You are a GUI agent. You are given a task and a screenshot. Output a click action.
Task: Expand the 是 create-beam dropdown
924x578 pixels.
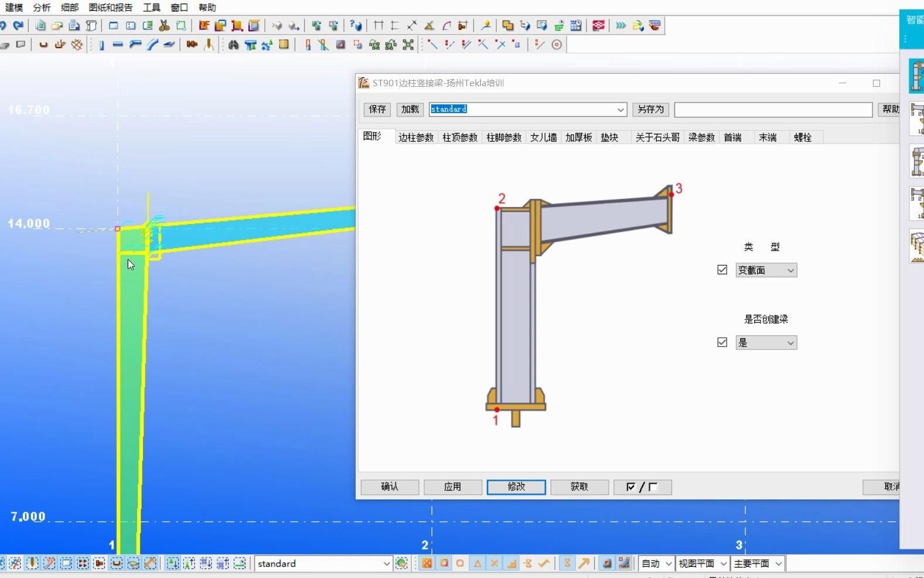[x=766, y=343]
